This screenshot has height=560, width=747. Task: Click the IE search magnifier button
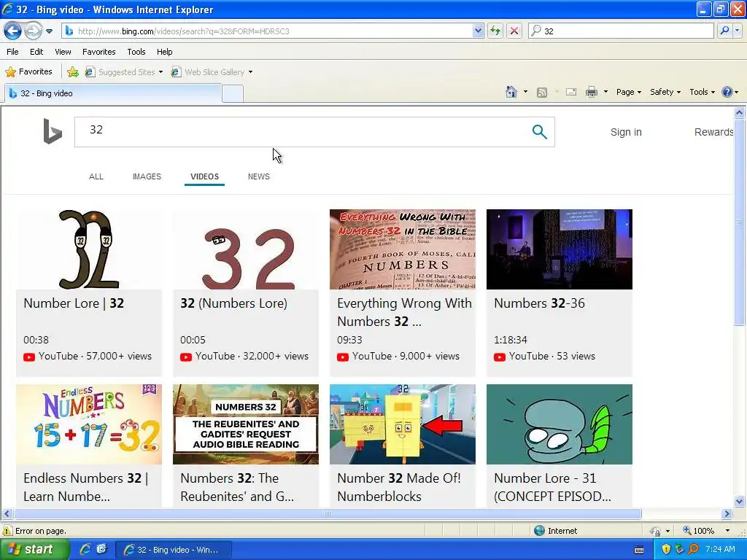(x=724, y=31)
